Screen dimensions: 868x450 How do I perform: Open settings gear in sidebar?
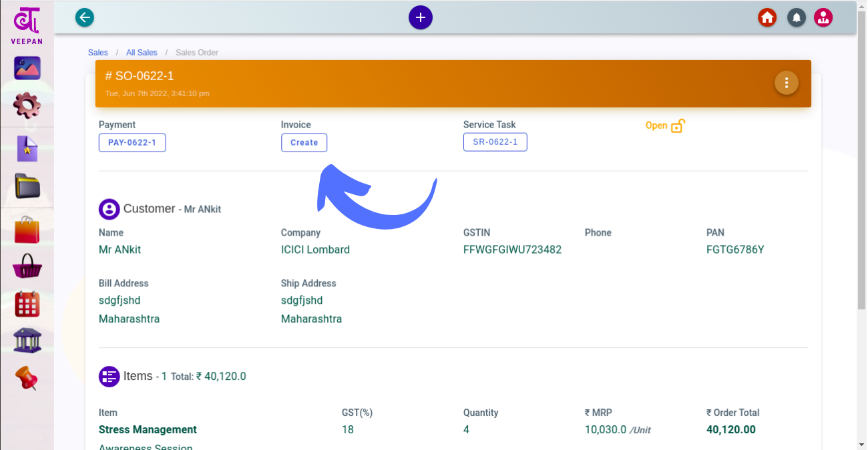pos(27,105)
